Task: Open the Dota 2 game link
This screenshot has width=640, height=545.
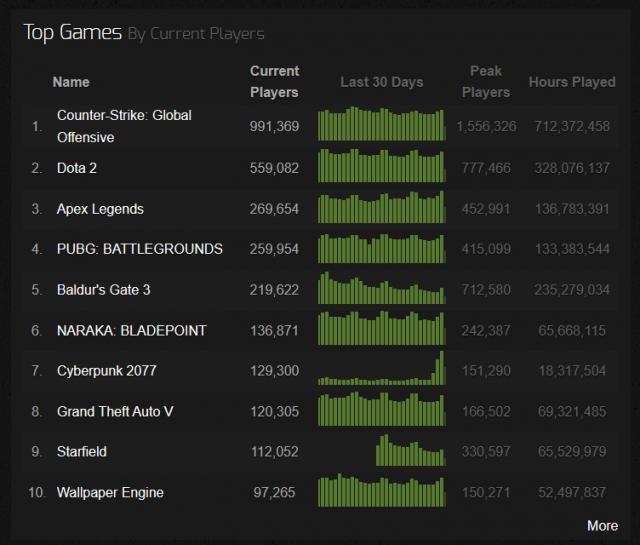Action: (x=77, y=168)
